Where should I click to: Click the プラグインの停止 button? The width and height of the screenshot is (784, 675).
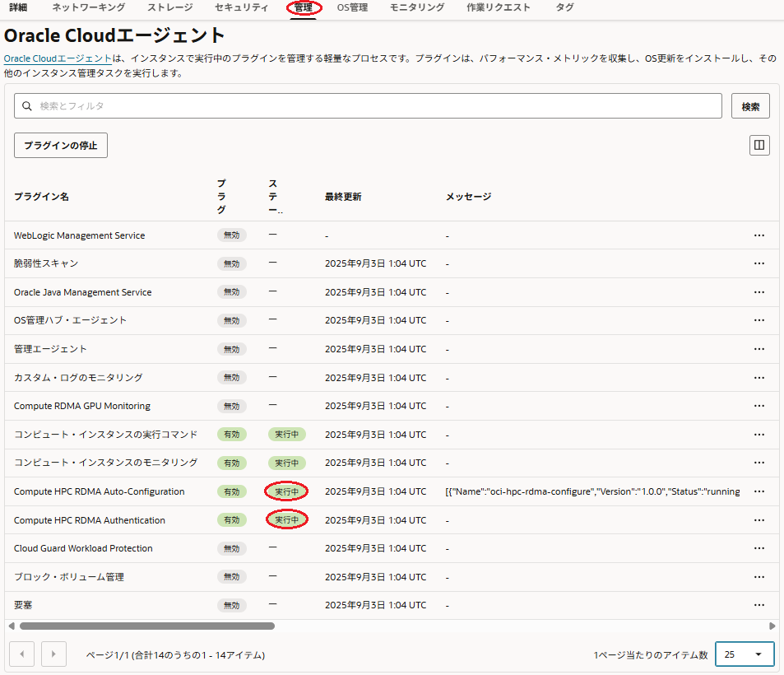pyautogui.click(x=61, y=145)
